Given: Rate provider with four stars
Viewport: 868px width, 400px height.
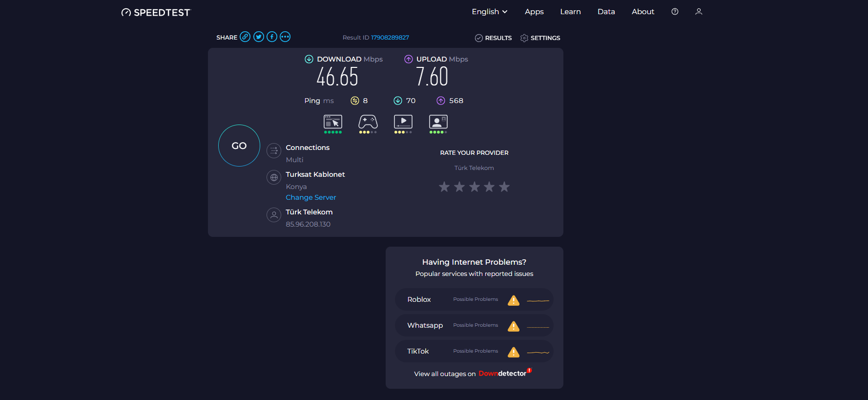Looking at the screenshot, I should tap(489, 187).
